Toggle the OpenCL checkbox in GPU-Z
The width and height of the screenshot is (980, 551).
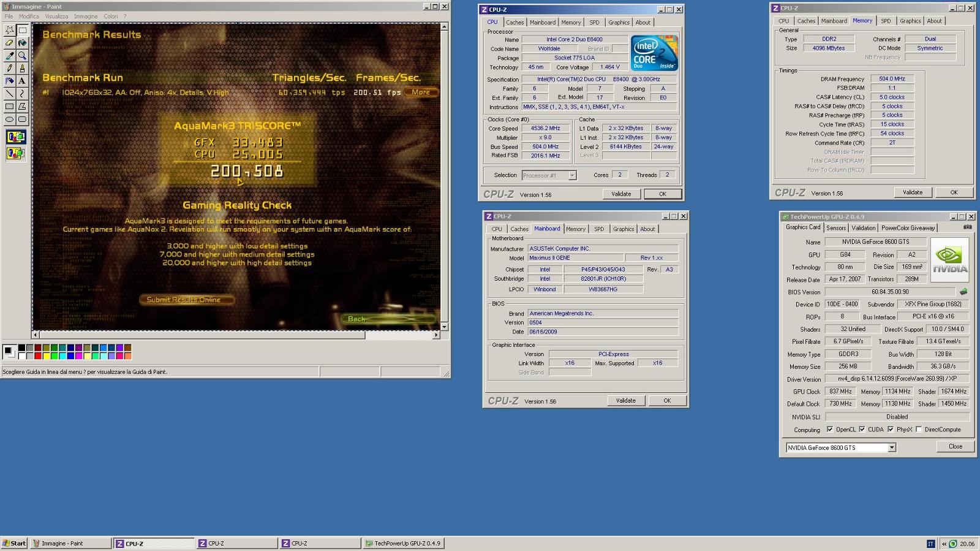click(x=830, y=429)
